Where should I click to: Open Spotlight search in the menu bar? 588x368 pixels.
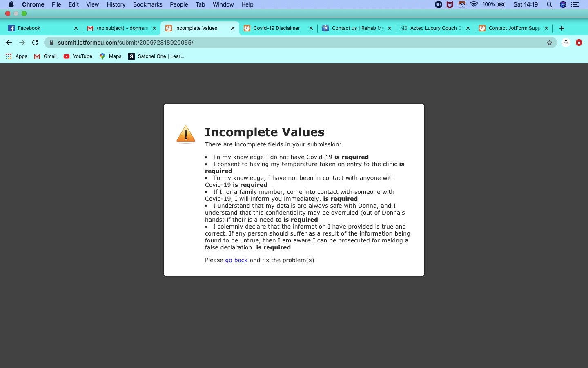(x=550, y=4)
